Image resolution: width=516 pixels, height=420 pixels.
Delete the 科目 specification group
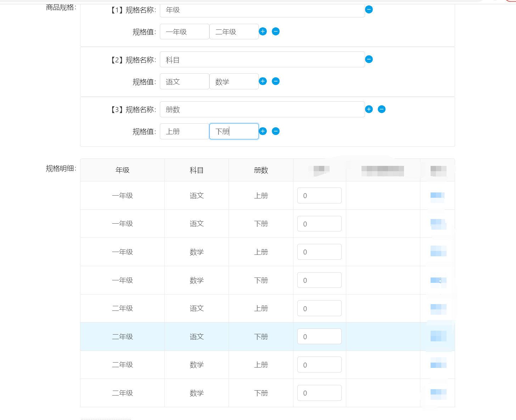click(x=369, y=59)
